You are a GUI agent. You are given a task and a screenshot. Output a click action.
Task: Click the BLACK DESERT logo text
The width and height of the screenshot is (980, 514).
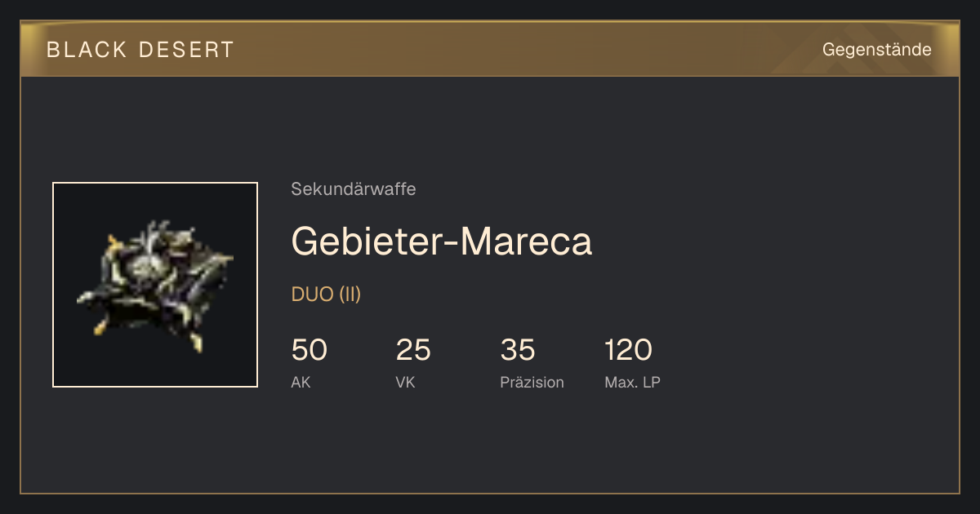(140, 50)
